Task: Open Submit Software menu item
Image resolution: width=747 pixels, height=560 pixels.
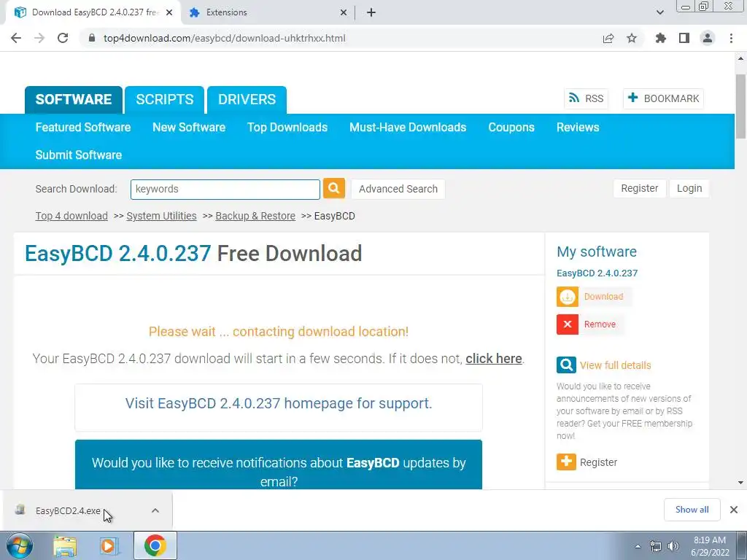Action: (79, 155)
